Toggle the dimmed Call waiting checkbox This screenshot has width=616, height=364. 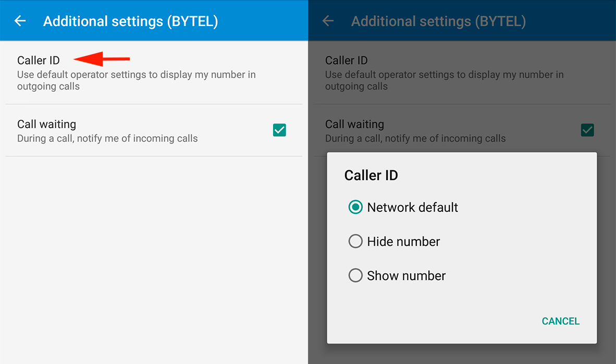point(587,130)
